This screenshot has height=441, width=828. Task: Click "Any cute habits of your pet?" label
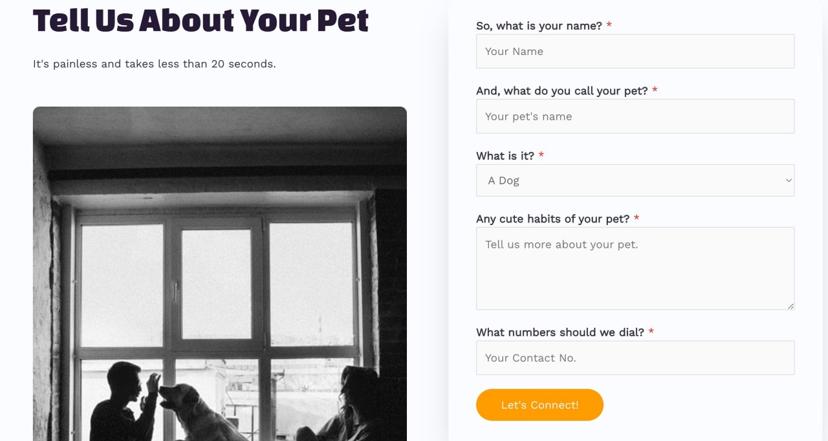click(x=553, y=219)
